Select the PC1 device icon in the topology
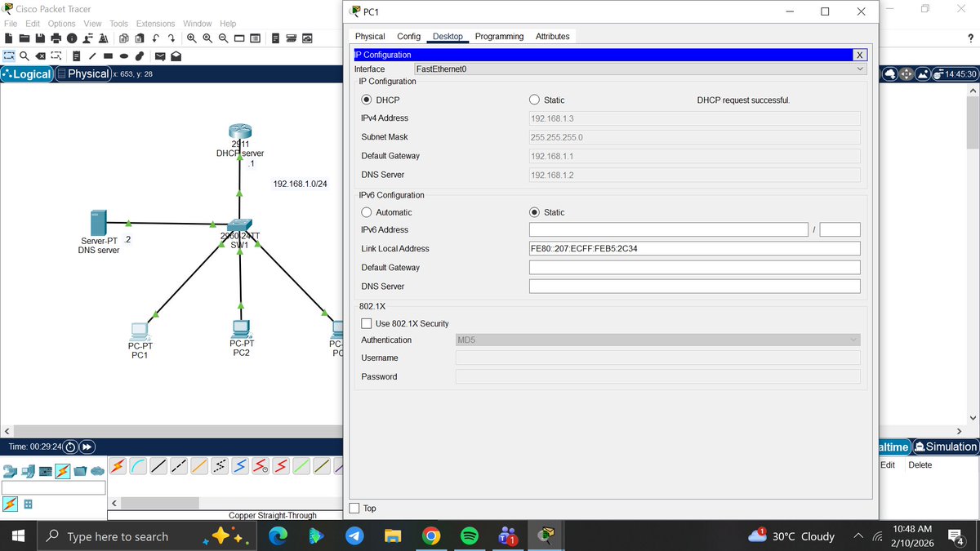Screen dimensions: 980x551 (140, 331)
